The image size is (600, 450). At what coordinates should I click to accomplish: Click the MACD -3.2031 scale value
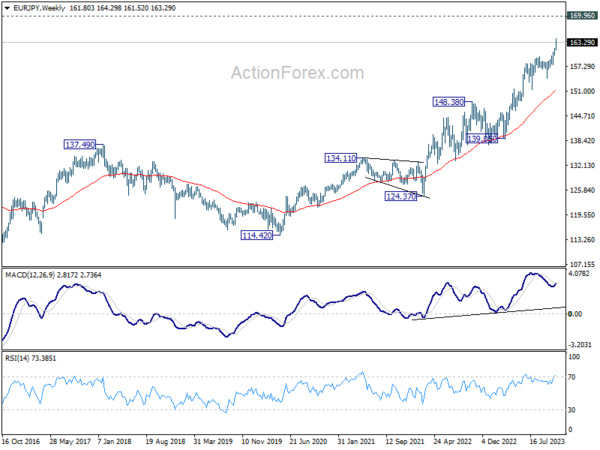(580, 345)
